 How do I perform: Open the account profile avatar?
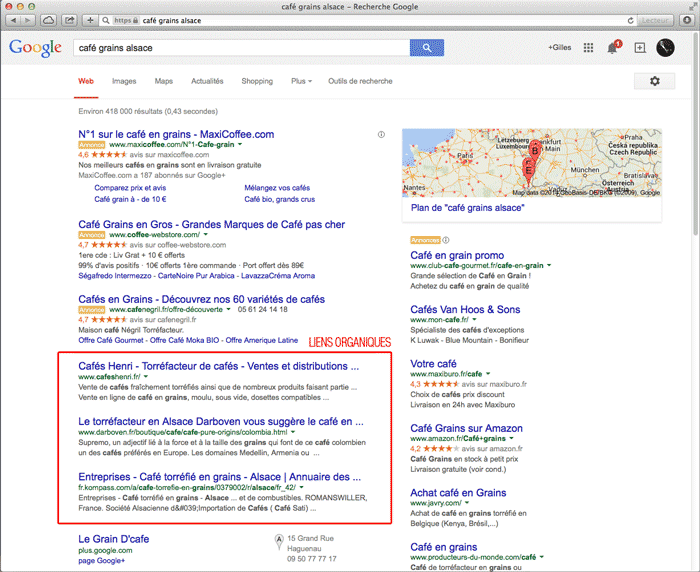(665, 48)
